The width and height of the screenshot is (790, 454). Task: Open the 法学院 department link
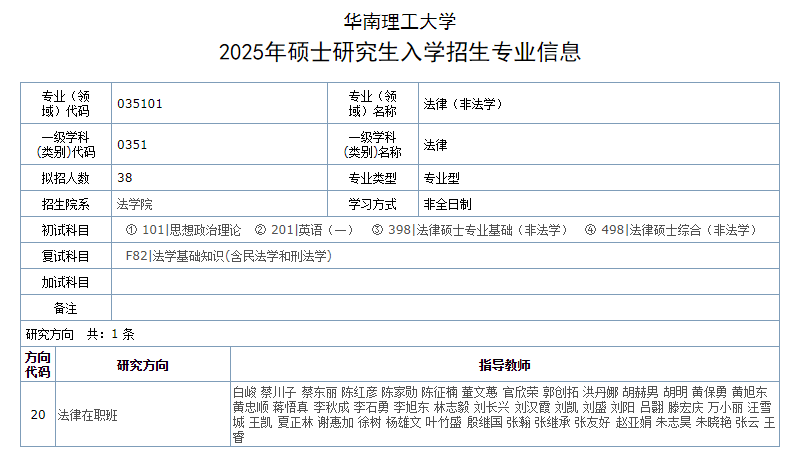tap(135, 204)
